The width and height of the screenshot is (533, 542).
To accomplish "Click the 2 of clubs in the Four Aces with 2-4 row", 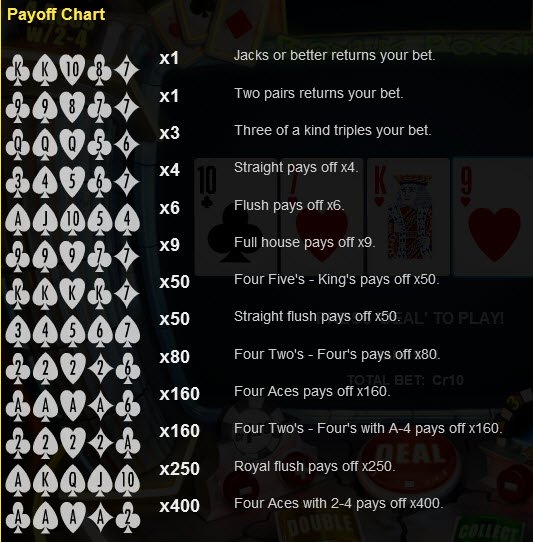I will coord(128,518).
